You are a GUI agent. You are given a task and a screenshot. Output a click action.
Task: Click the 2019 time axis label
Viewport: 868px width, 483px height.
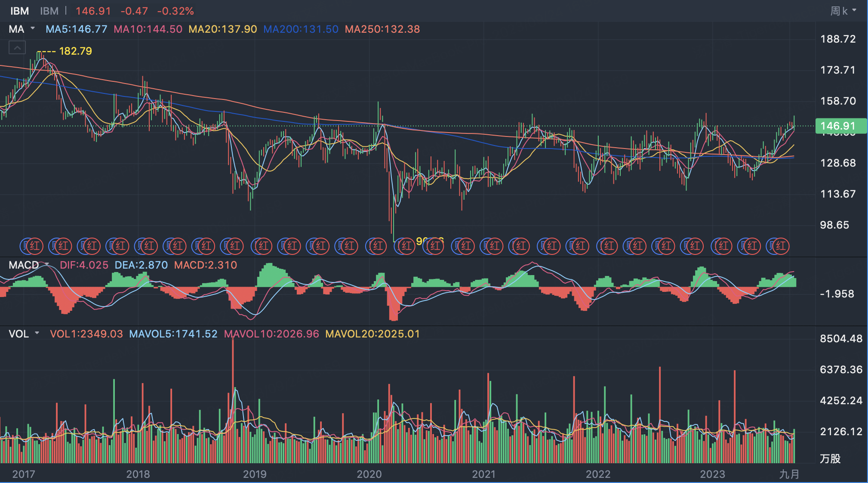coord(255,474)
